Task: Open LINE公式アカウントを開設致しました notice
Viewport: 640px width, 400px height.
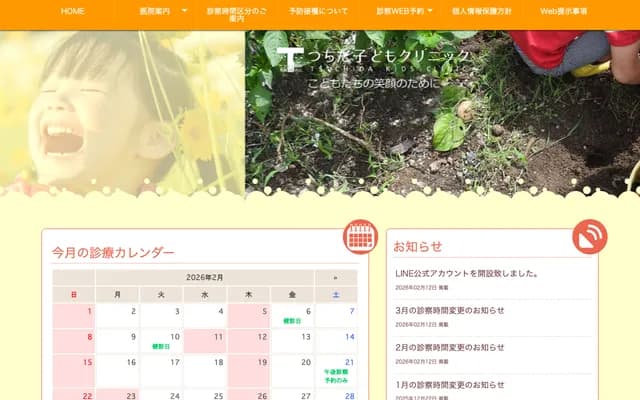Action: (x=467, y=273)
